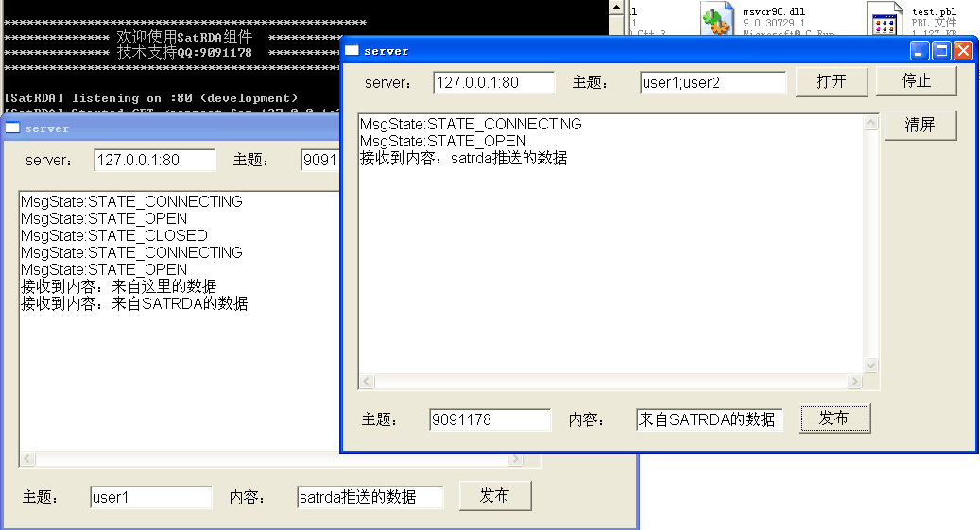The image size is (980, 530).
Task: Click the user1 topic field in back window
Action: click(x=150, y=497)
